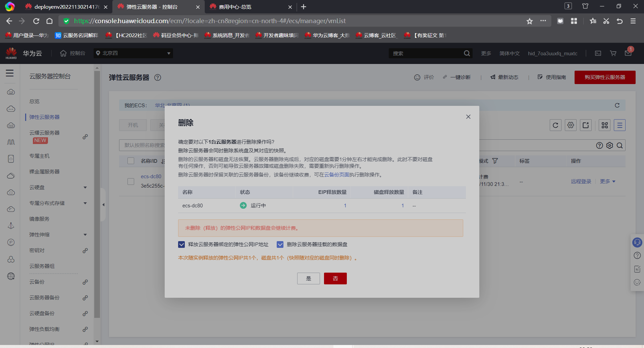Open 最新动态 link
Screen dimensions: 644x348
504,77
